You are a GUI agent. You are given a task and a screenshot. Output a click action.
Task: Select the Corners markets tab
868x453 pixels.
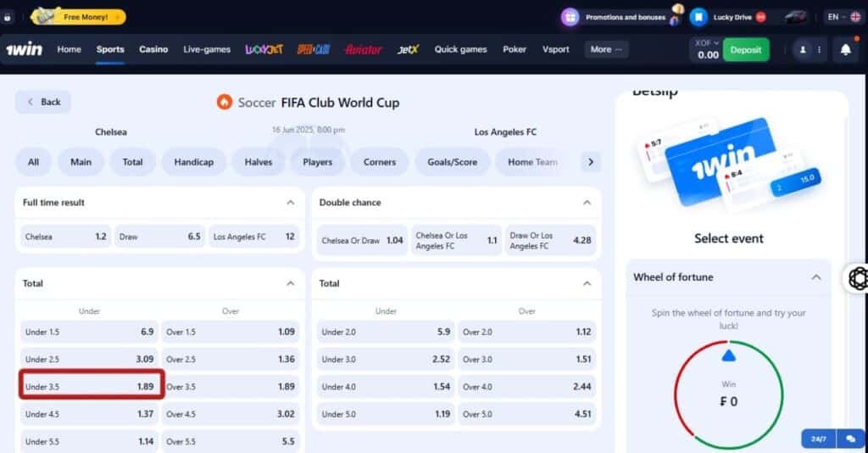(x=380, y=162)
